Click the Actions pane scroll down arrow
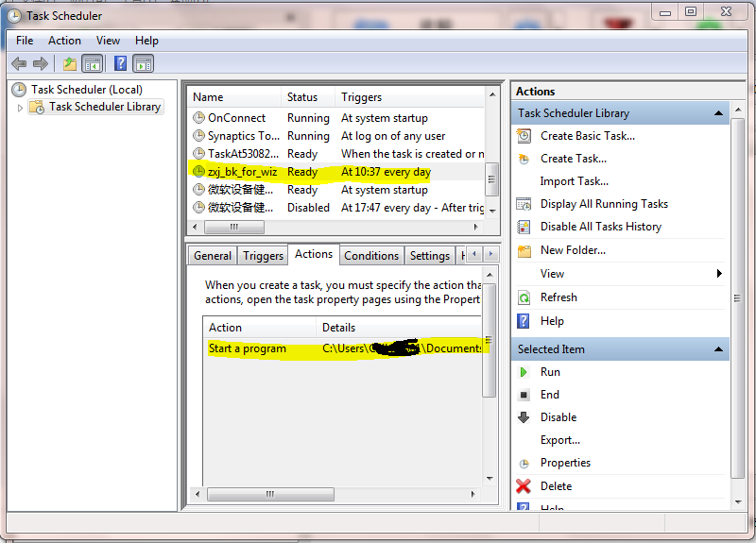 (x=738, y=502)
